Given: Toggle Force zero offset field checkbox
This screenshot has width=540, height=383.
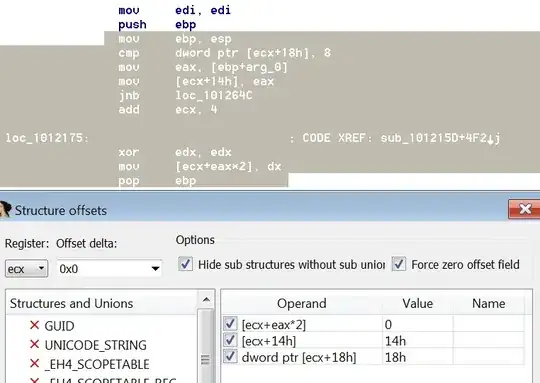Looking at the screenshot, I should [398, 265].
